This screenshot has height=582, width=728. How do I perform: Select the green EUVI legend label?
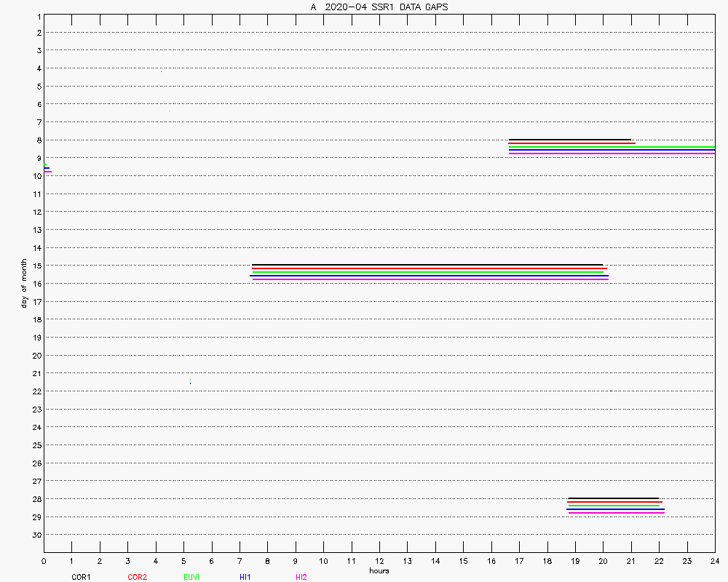191,577
